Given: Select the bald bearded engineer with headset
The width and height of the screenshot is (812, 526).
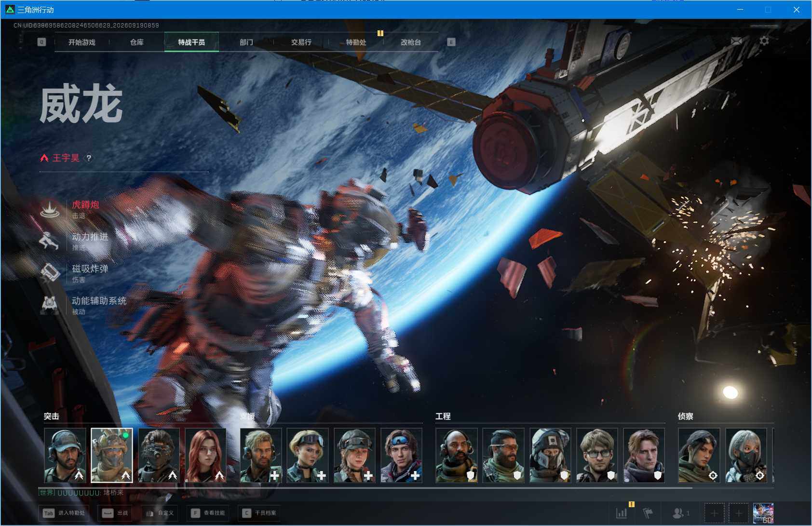Looking at the screenshot, I should (x=456, y=455).
